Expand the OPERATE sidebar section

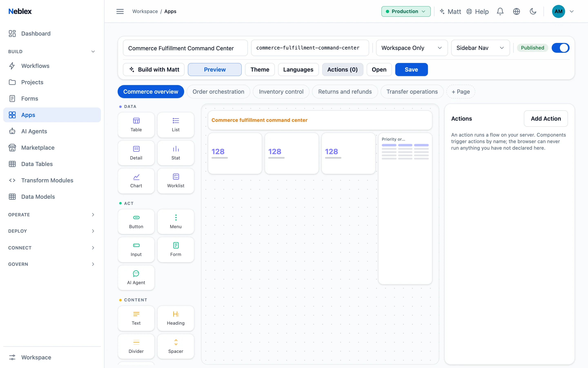(52, 215)
